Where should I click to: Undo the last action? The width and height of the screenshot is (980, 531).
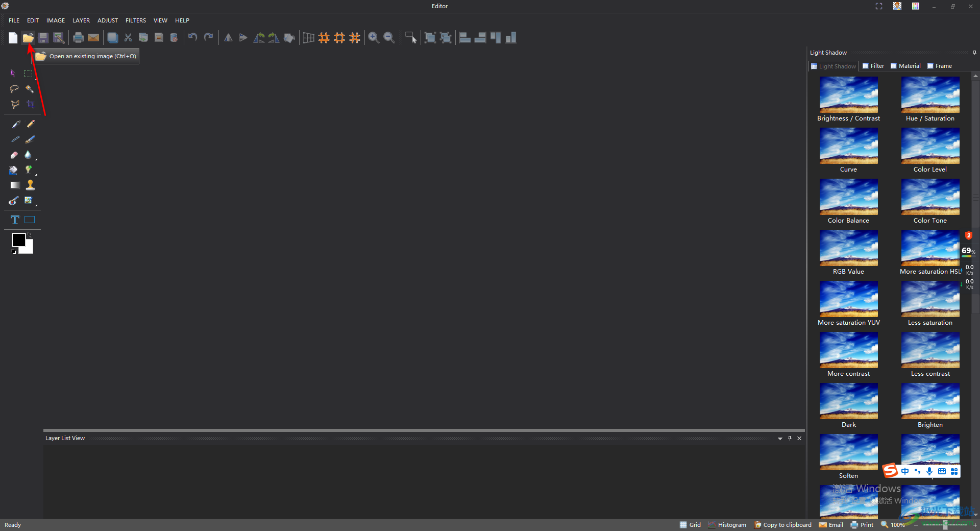point(192,37)
